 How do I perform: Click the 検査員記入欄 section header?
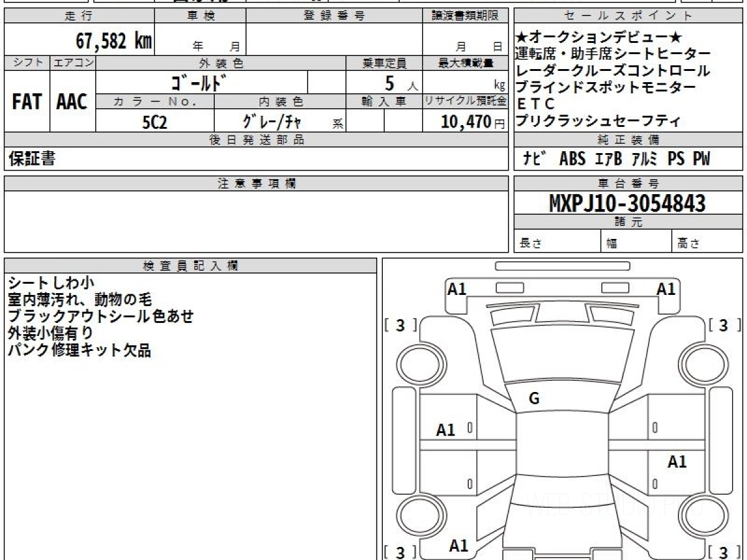pyautogui.click(x=190, y=266)
